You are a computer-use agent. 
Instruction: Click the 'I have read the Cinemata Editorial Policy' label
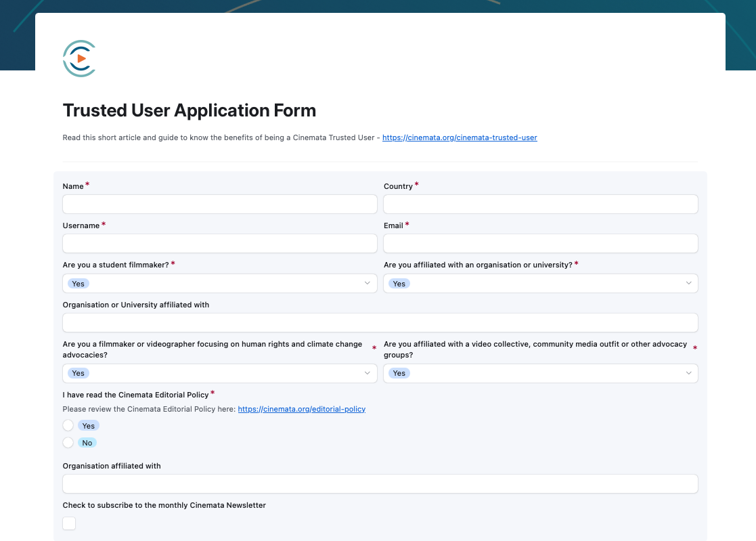coord(135,395)
